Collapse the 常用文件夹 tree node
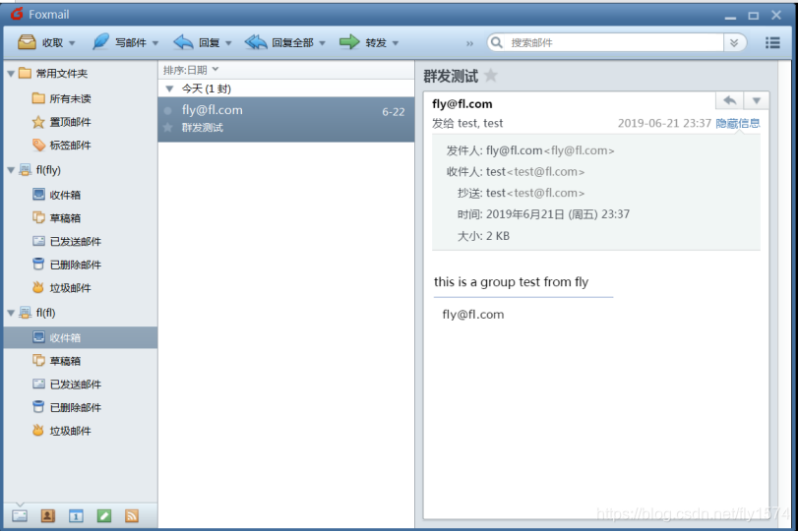The image size is (799, 532). 11,74
